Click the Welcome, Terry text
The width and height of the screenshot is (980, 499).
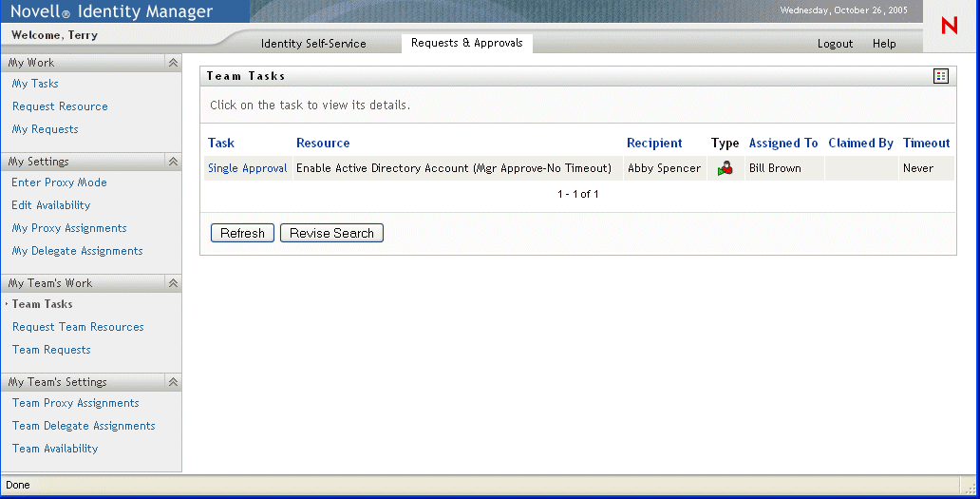tap(54, 35)
